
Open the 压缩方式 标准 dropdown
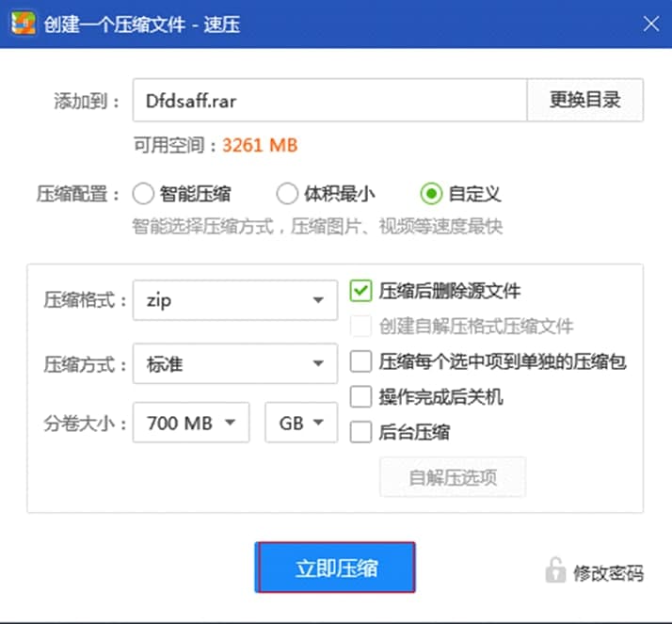pyautogui.click(x=235, y=363)
